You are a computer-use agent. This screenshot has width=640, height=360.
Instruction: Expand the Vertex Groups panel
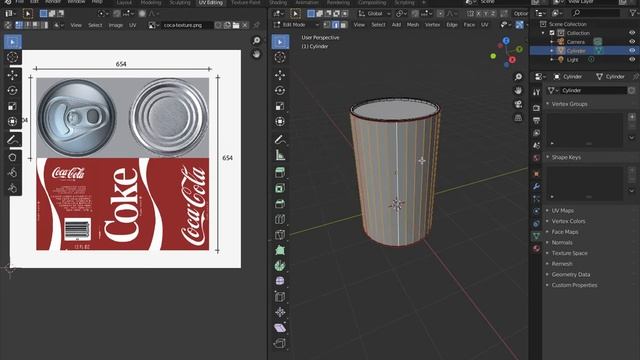tap(569, 104)
